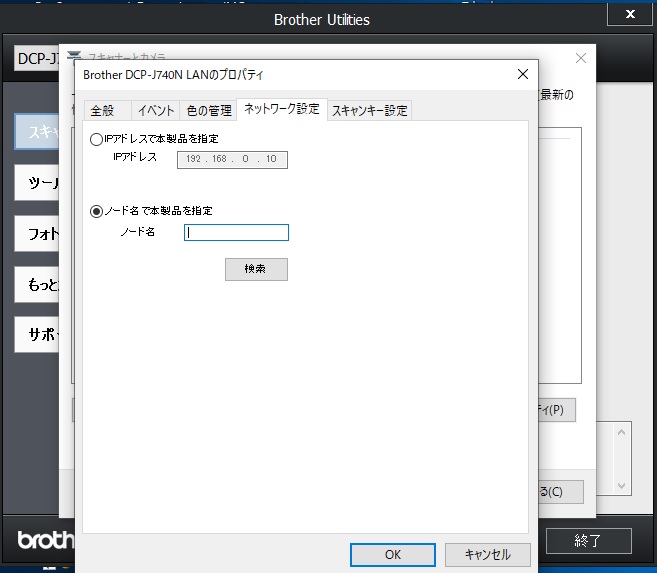Exit Brother Utilities with 終了 button
This screenshot has height=573, width=657.
(x=588, y=541)
